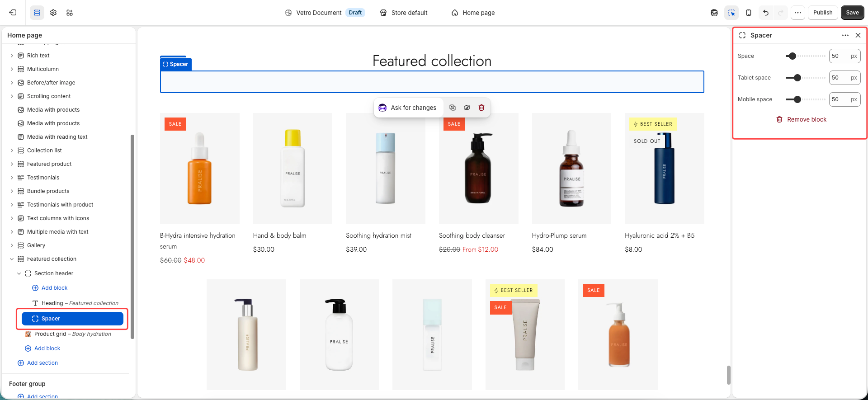This screenshot has width=868, height=400.
Task: Click Add section under Featured collection
Action: click(38, 363)
